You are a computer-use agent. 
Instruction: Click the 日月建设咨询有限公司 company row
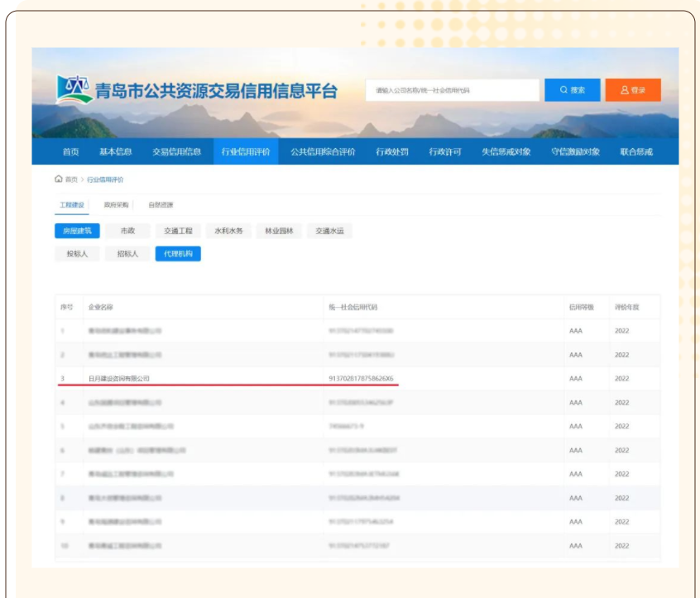coord(119,378)
